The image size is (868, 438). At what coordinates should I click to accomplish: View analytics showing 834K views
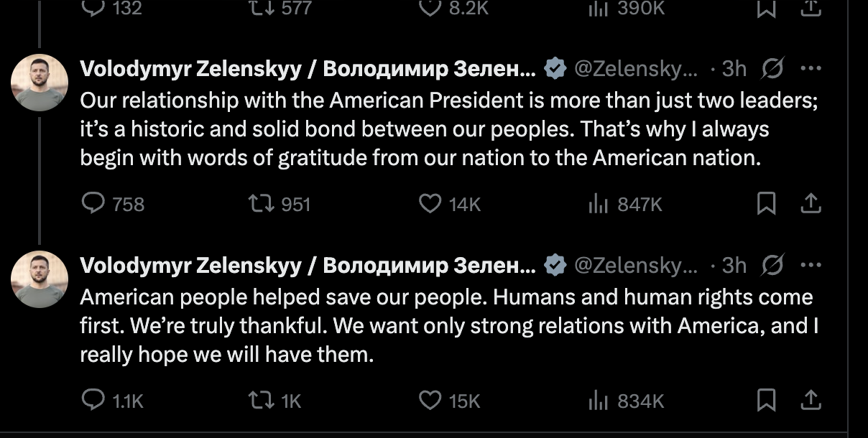tap(599, 400)
